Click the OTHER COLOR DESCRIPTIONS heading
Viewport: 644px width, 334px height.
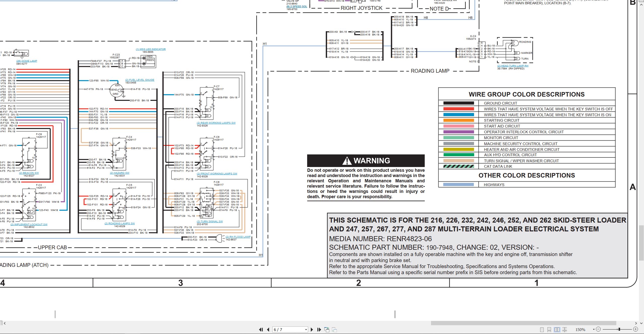[x=527, y=175]
